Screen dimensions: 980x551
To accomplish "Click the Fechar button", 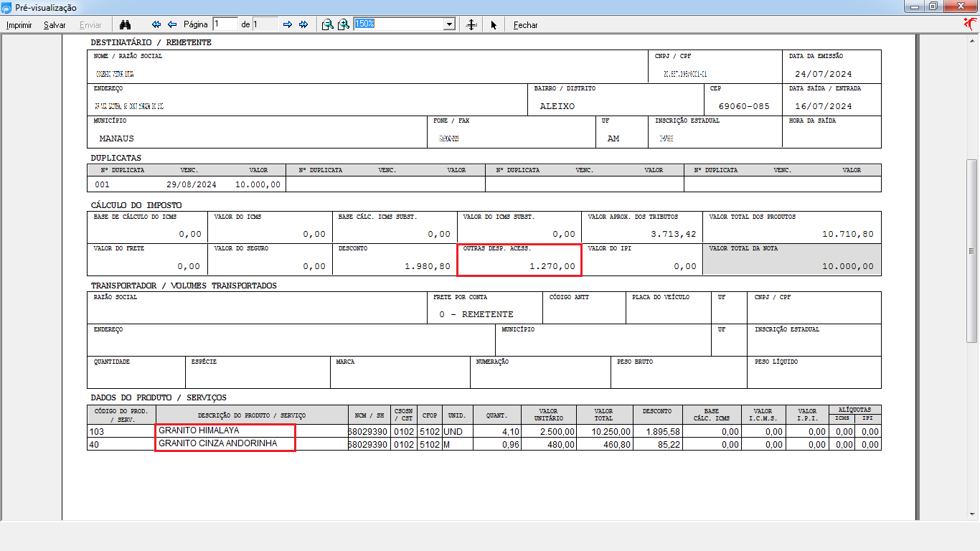I will pos(525,25).
